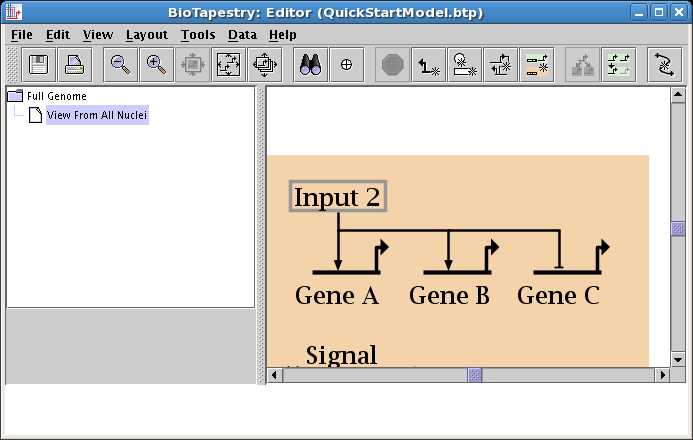Select View From All Nuclei item

97,115
